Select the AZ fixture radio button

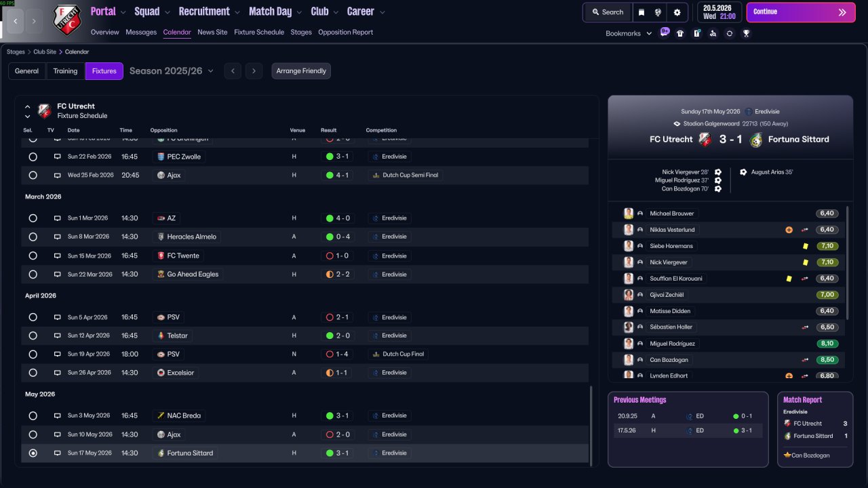33,218
